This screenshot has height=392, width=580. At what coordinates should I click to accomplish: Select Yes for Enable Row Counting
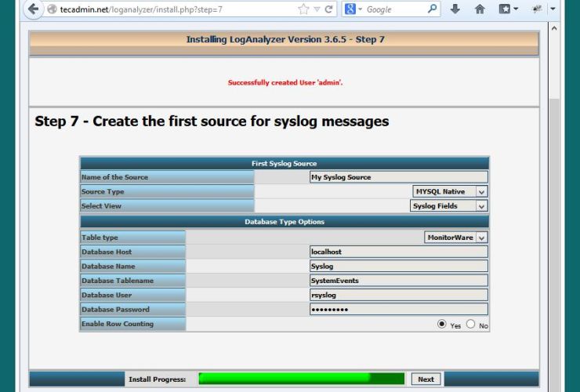click(442, 324)
